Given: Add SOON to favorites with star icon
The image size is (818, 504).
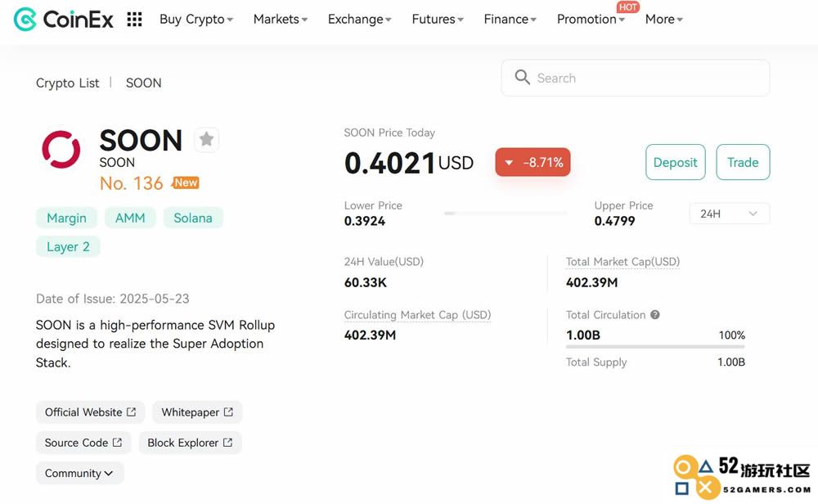Looking at the screenshot, I should (x=207, y=139).
